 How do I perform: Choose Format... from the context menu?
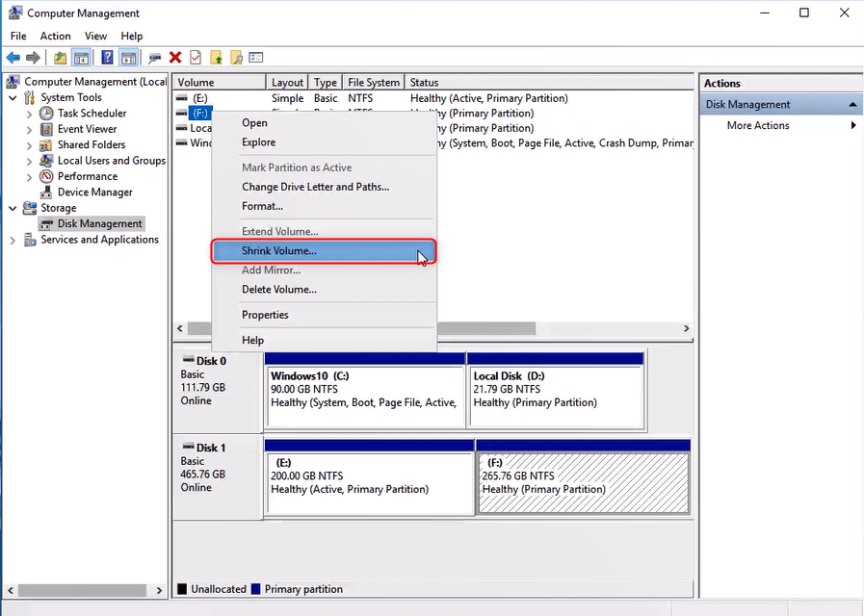325,206
